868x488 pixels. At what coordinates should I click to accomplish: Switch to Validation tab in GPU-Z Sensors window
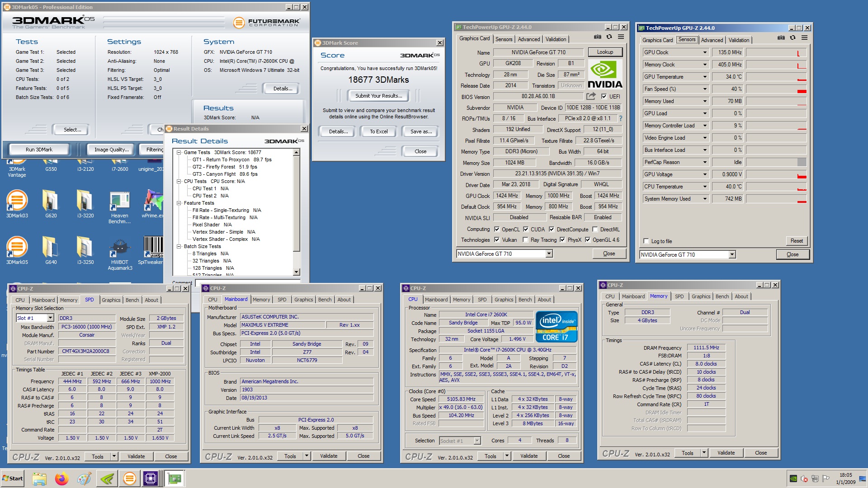pyautogui.click(x=739, y=40)
